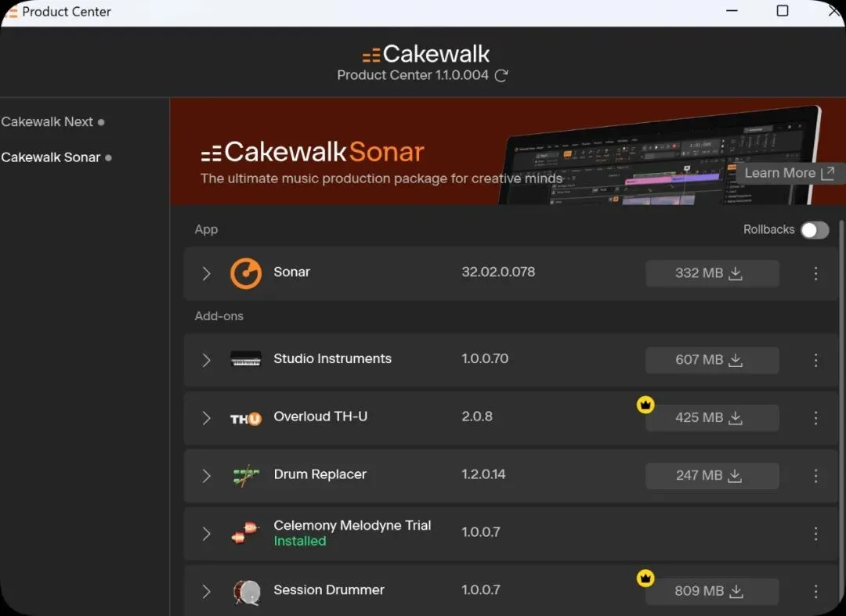Click the Drum Replacer icon
The width and height of the screenshot is (846, 616).
245,475
